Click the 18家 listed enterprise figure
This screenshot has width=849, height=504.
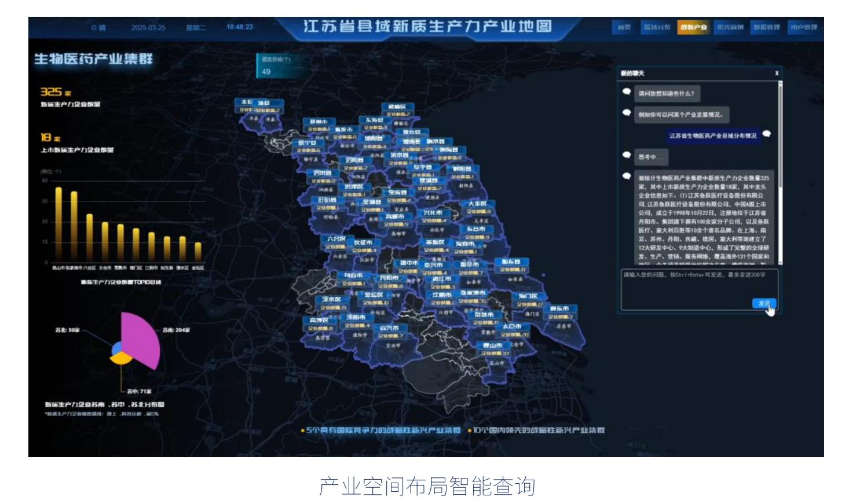coord(51,138)
